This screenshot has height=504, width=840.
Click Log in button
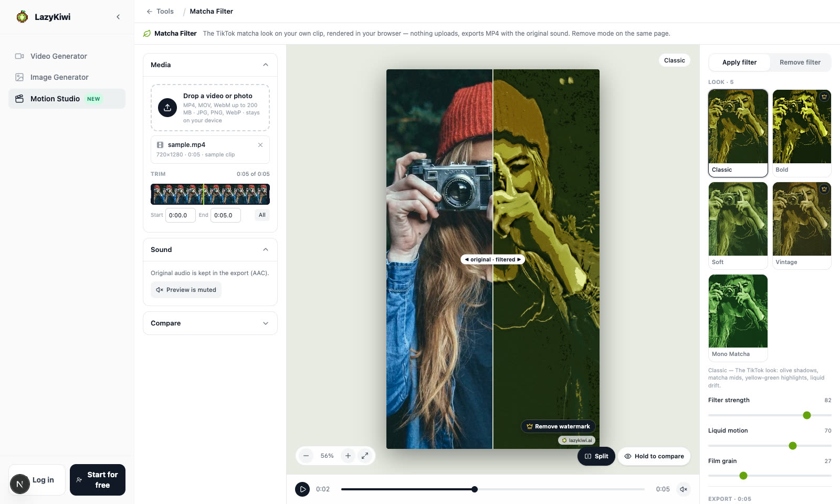point(37,480)
